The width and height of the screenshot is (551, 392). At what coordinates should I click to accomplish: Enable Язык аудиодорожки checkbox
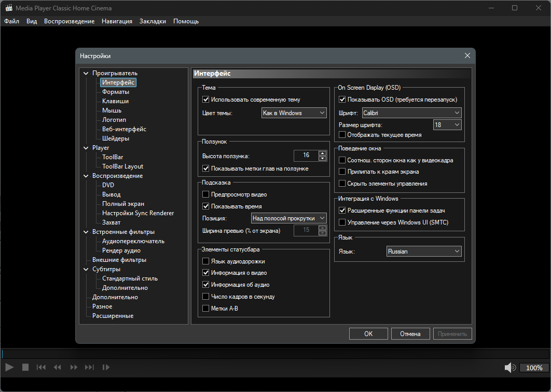point(206,261)
